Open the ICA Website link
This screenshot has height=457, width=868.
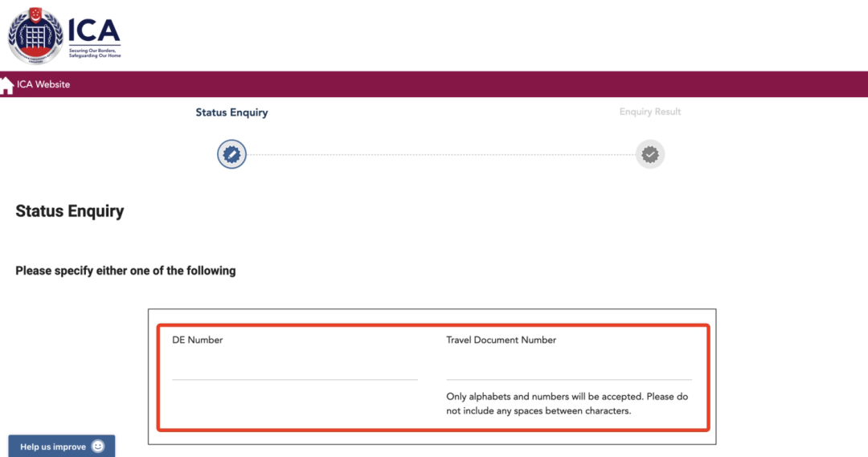[43, 84]
